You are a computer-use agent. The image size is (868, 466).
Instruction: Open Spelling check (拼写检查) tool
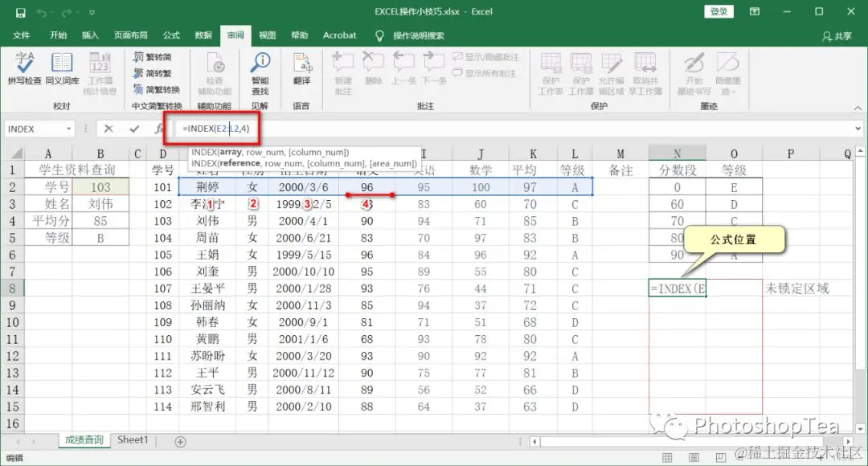click(24, 68)
